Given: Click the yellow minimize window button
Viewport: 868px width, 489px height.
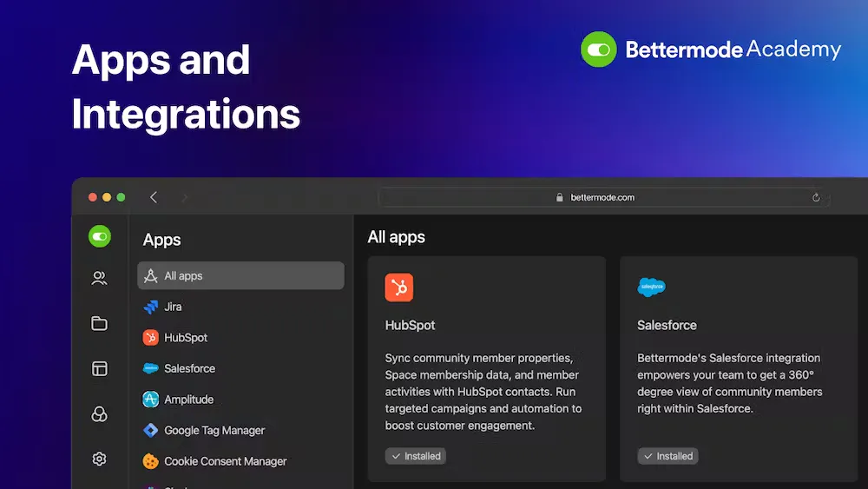Looking at the screenshot, I should [107, 197].
